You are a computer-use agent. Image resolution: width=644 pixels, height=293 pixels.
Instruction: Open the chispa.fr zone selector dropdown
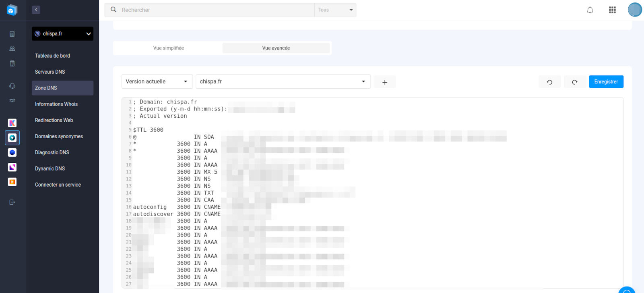tap(283, 81)
